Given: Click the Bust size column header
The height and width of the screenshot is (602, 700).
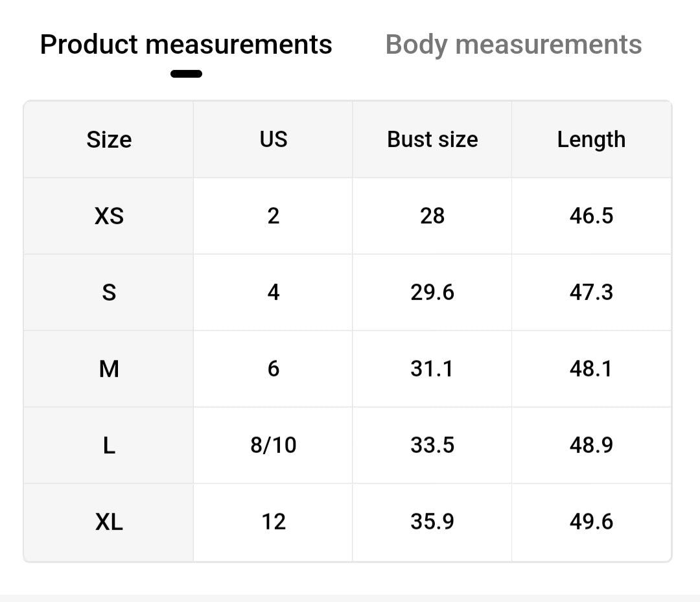Looking at the screenshot, I should 432,139.
